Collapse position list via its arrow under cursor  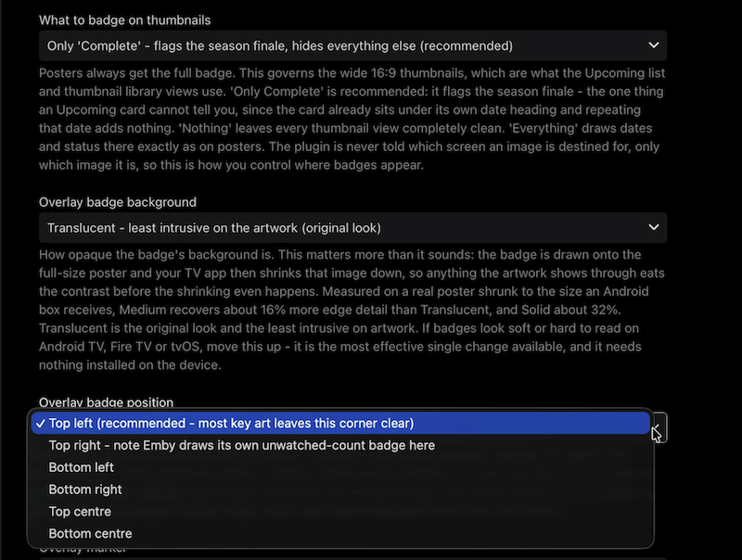point(660,427)
